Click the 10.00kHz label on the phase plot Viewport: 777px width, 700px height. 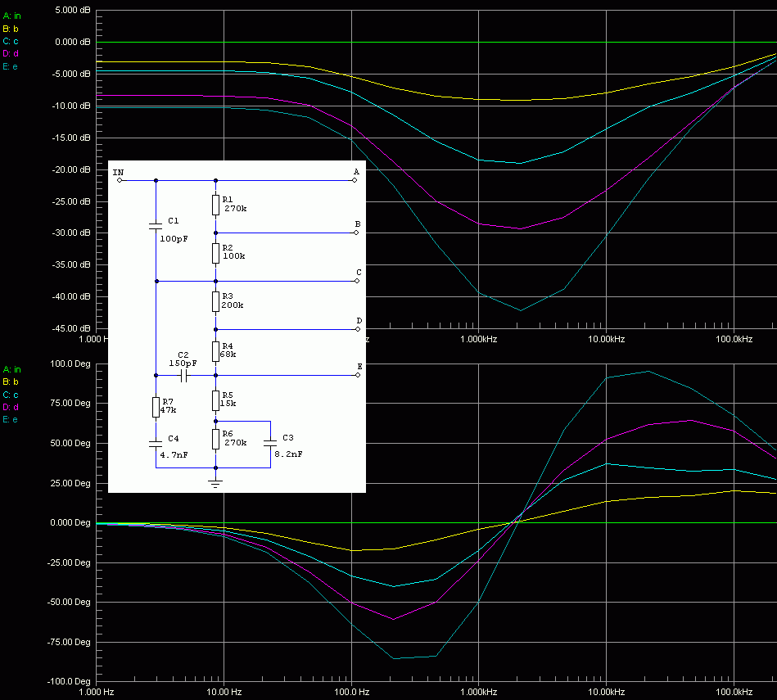click(606, 692)
